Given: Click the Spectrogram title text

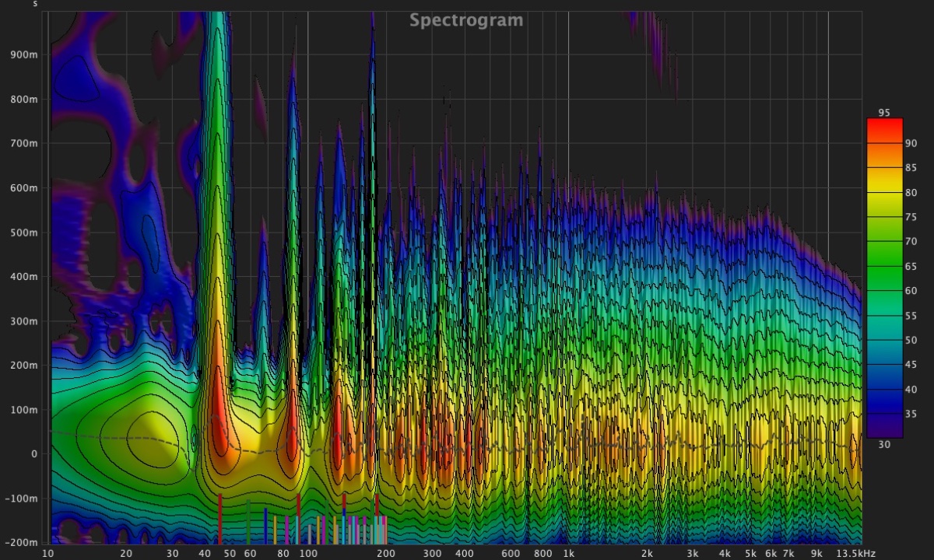Looking at the screenshot, I should point(466,20).
